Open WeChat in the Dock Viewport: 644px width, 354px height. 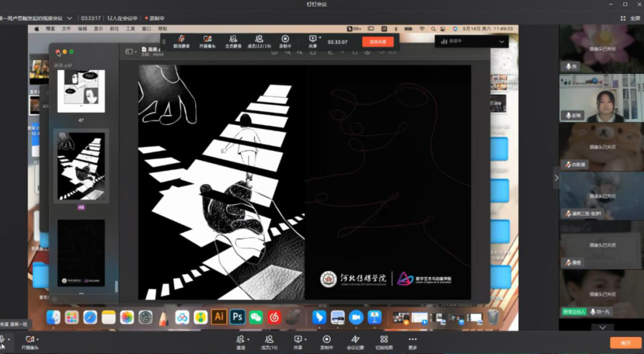pyautogui.click(x=256, y=318)
